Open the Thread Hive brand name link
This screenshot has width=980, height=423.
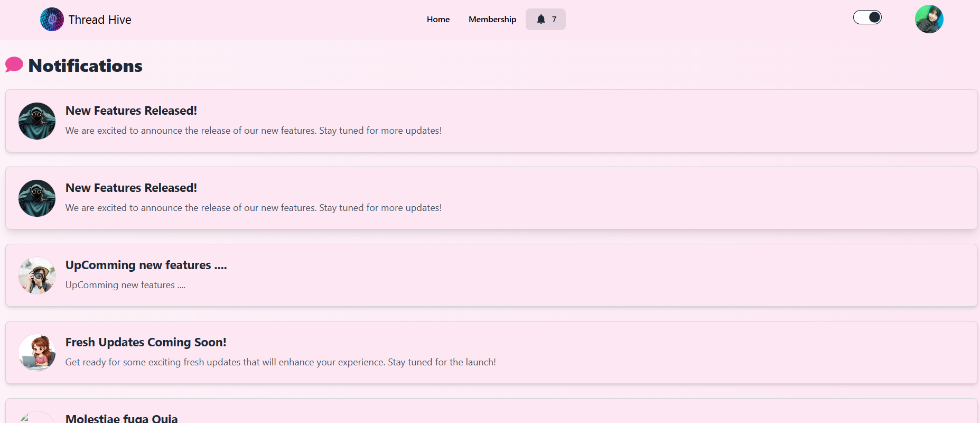[100, 20]
